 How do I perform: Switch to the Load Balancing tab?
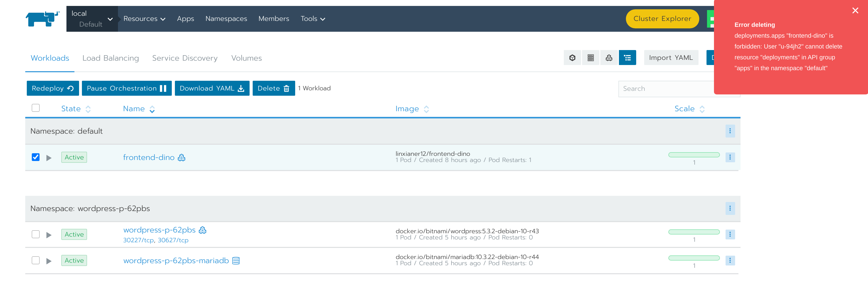(110, 58)
